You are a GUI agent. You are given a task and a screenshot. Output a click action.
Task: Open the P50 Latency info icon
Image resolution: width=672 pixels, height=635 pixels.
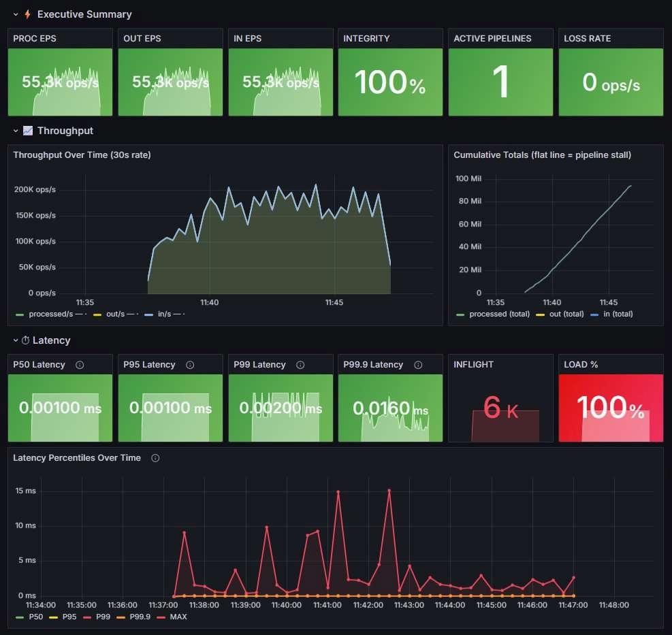[80, 365]
